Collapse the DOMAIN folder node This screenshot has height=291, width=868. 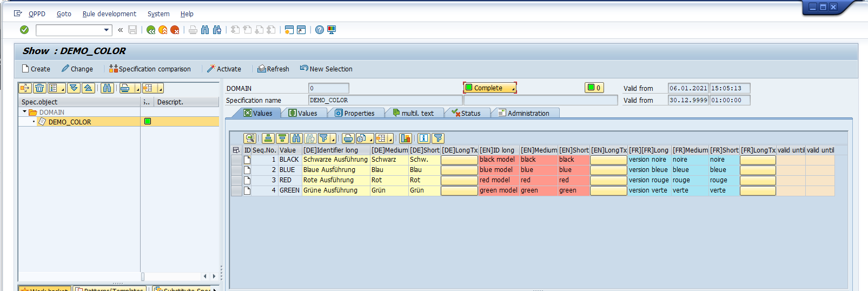pyautogui.click(x=24, y=112)
